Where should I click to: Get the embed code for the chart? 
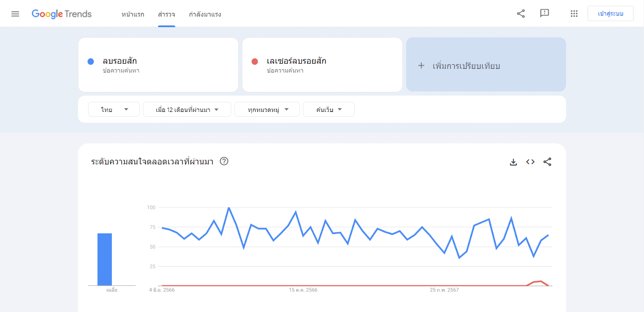530,162
